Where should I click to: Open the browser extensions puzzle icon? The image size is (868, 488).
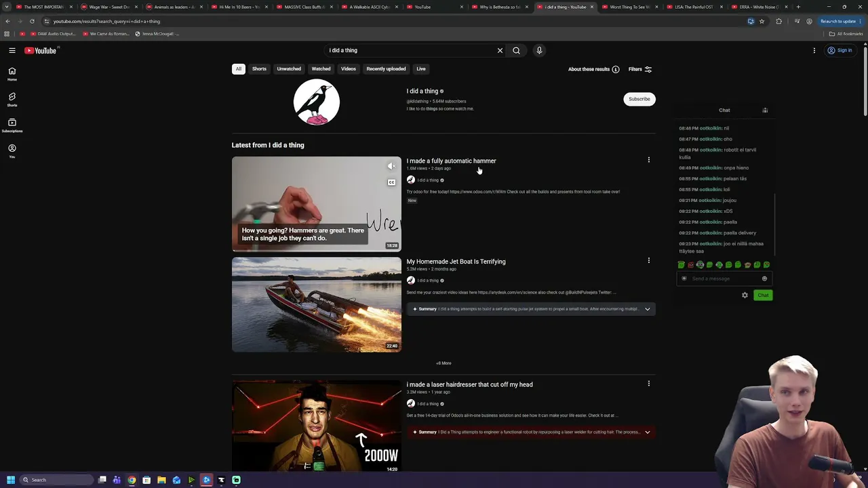(778, 21)
